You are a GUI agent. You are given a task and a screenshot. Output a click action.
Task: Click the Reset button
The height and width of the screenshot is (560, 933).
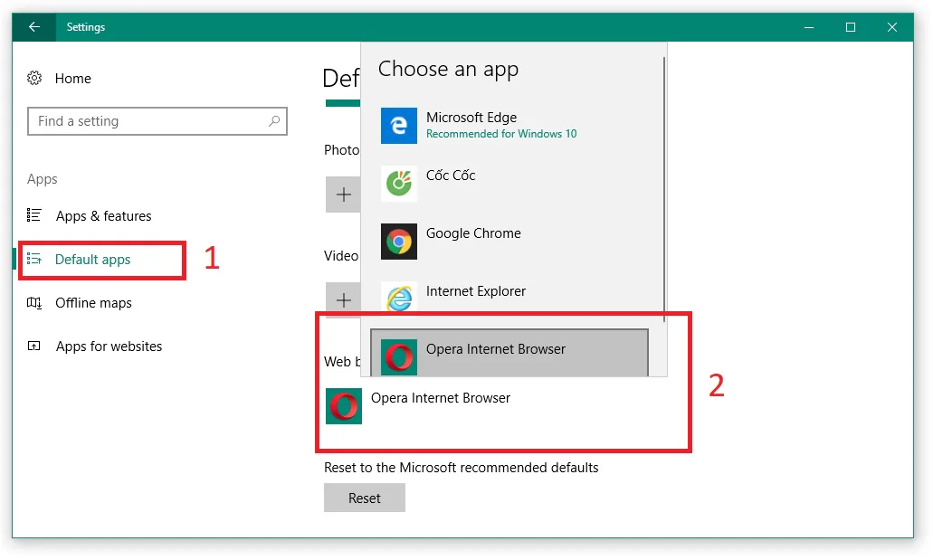[x=364, y=498]
